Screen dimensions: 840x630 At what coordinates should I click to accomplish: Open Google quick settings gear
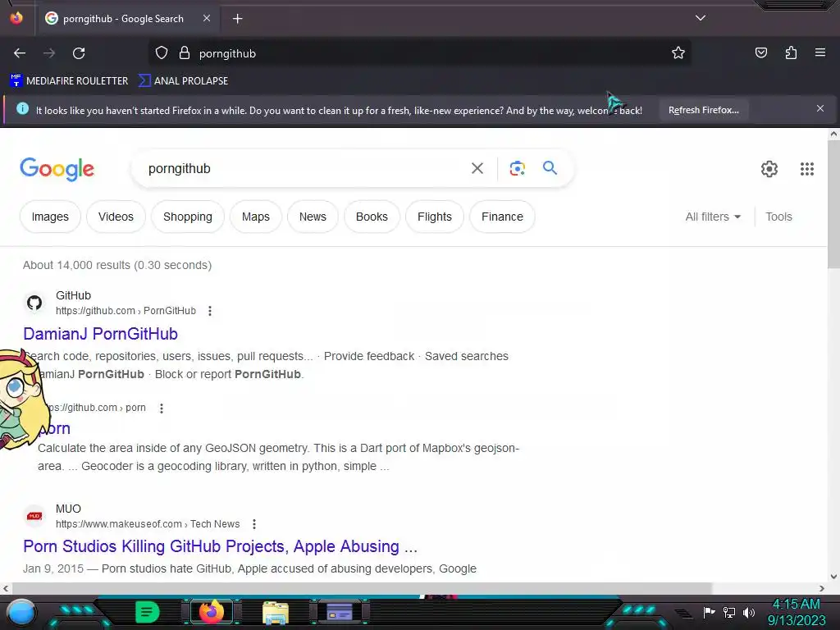coord(769,169)
